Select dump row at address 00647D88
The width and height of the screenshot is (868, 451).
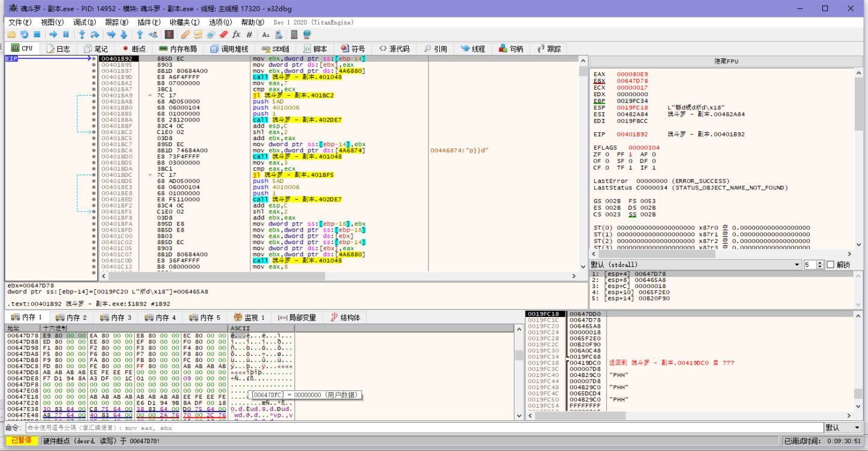[150, 341]
